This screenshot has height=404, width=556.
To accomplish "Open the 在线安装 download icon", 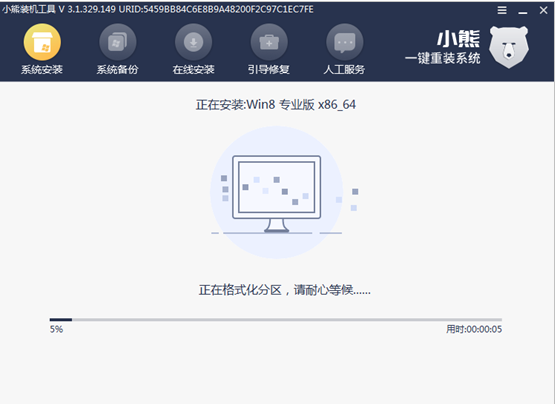I will (x=193, y=42).
